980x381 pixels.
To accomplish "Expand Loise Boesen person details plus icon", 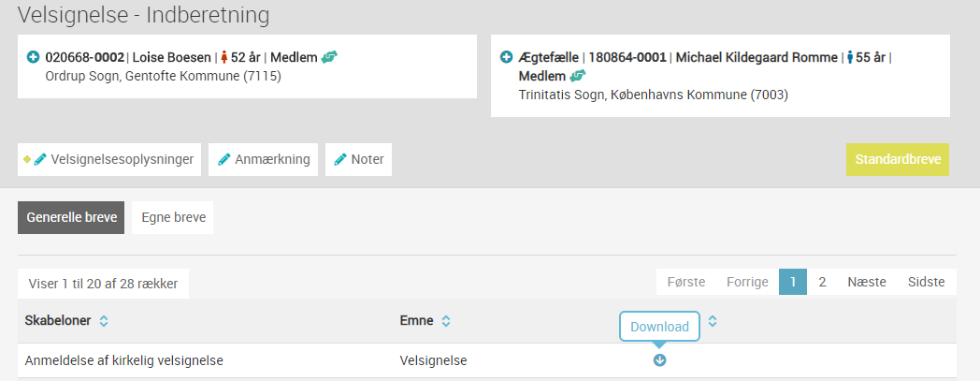I will pyautogui.click(x=33, y=57).
